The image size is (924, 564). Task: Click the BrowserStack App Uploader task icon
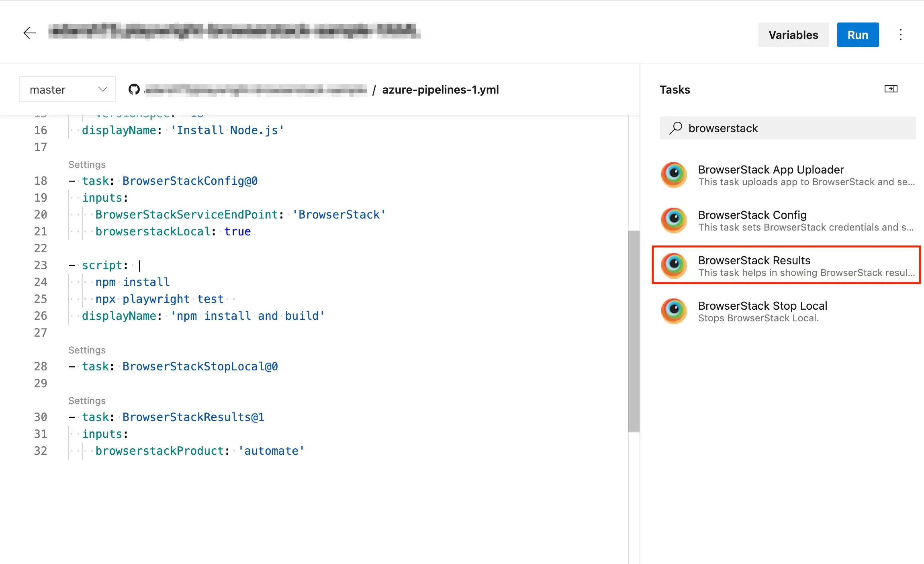coord(674,175)
